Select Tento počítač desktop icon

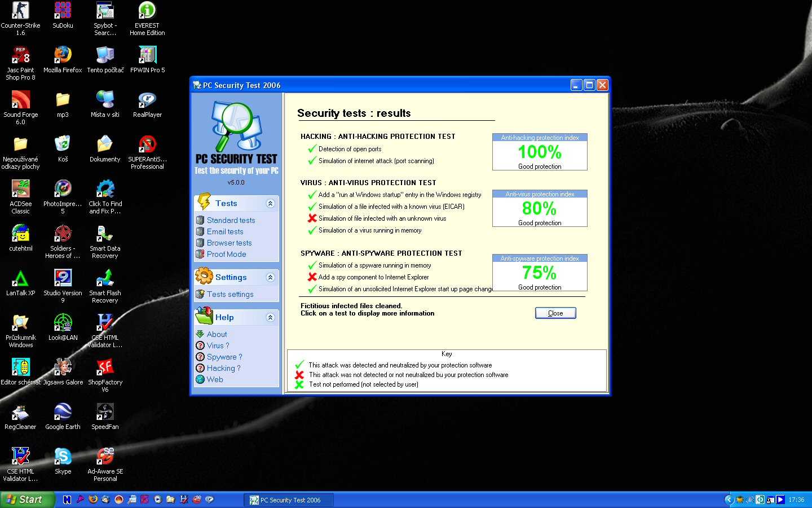pos(105,59)
